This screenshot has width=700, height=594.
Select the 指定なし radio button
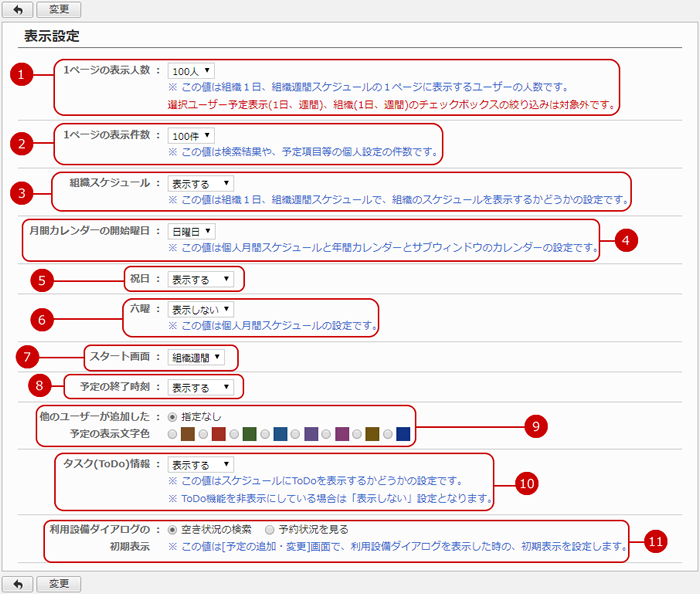(x=172, y=417)
